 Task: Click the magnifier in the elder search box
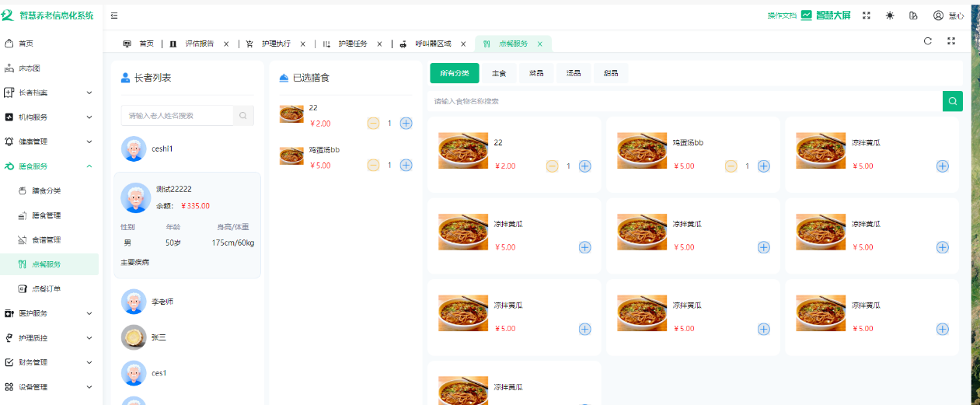(x=243, y=116)
